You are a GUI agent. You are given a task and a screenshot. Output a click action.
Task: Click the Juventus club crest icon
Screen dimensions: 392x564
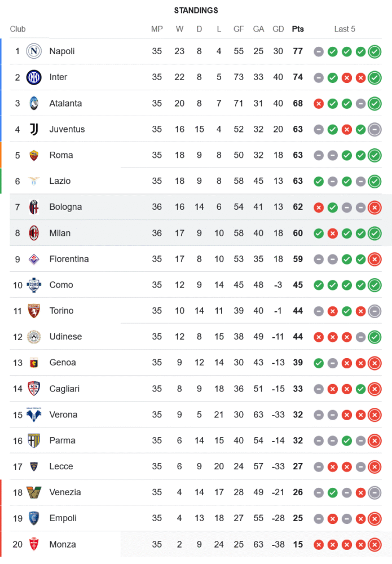click(34, 129)
